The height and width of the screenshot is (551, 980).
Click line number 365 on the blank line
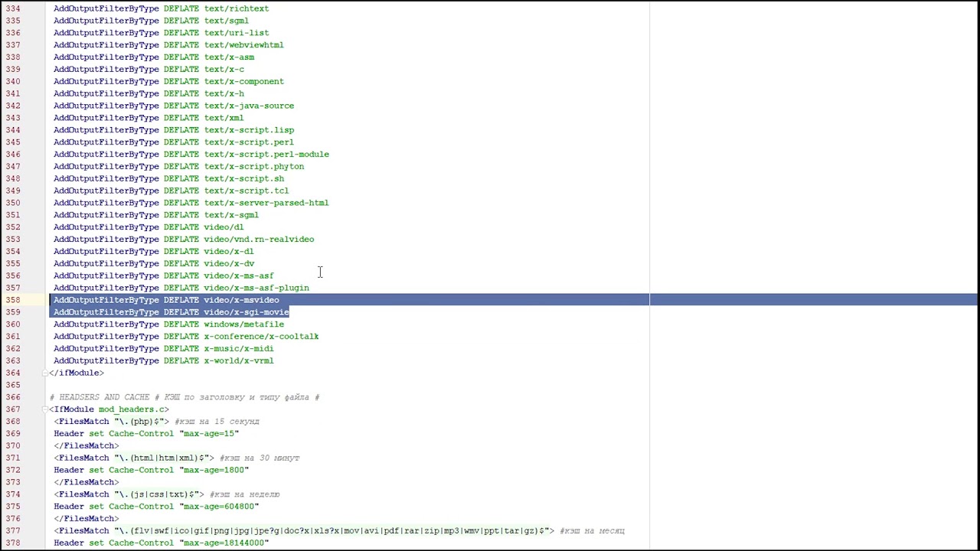13,385
